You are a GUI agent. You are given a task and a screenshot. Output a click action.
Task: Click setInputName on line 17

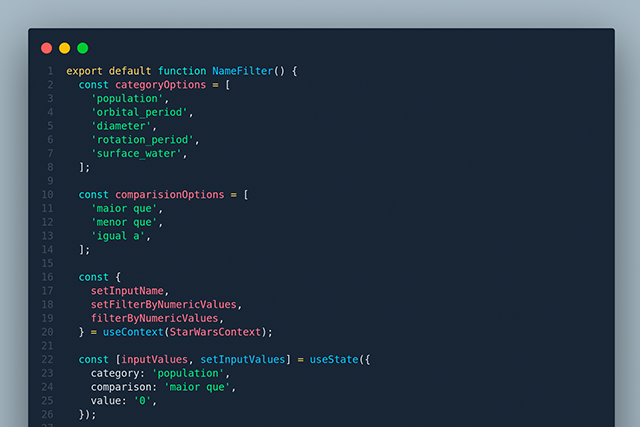pyautogui.click(x=127, y=291)
